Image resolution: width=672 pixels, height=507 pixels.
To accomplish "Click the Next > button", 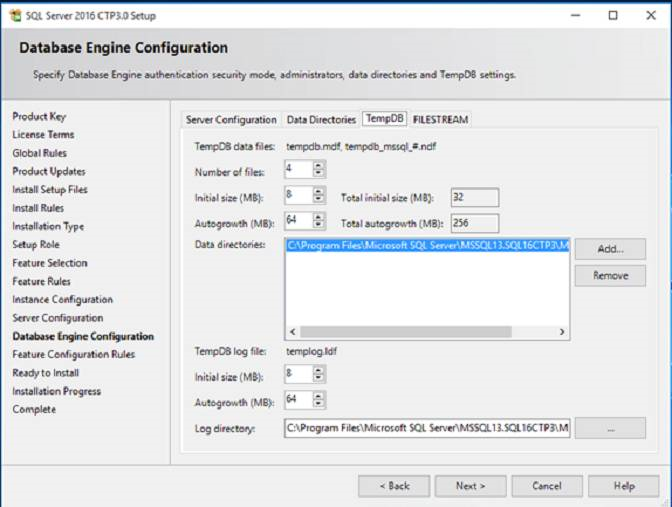I will pos(470,486).
